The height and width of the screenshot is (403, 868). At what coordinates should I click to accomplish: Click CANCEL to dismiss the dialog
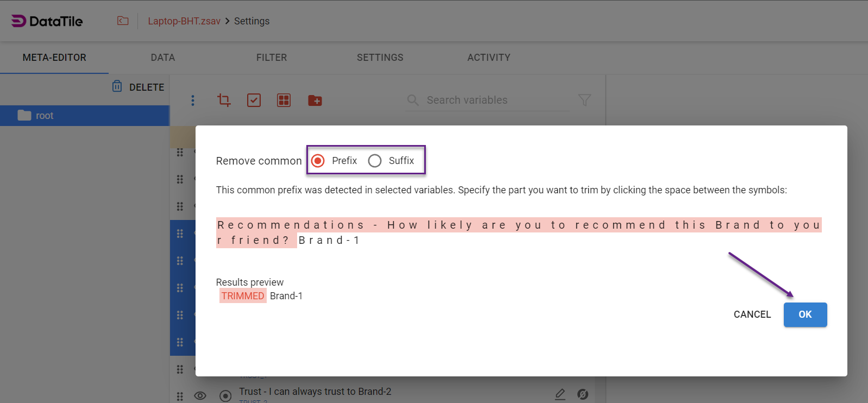752,314
